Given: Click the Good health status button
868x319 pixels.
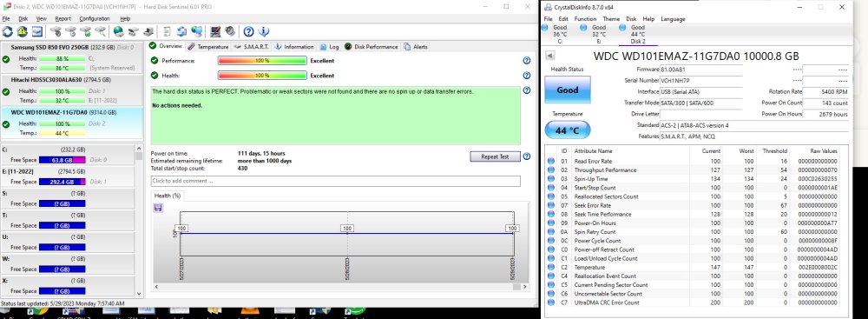Looking at the screenshot, I should (x=568, y=90).
